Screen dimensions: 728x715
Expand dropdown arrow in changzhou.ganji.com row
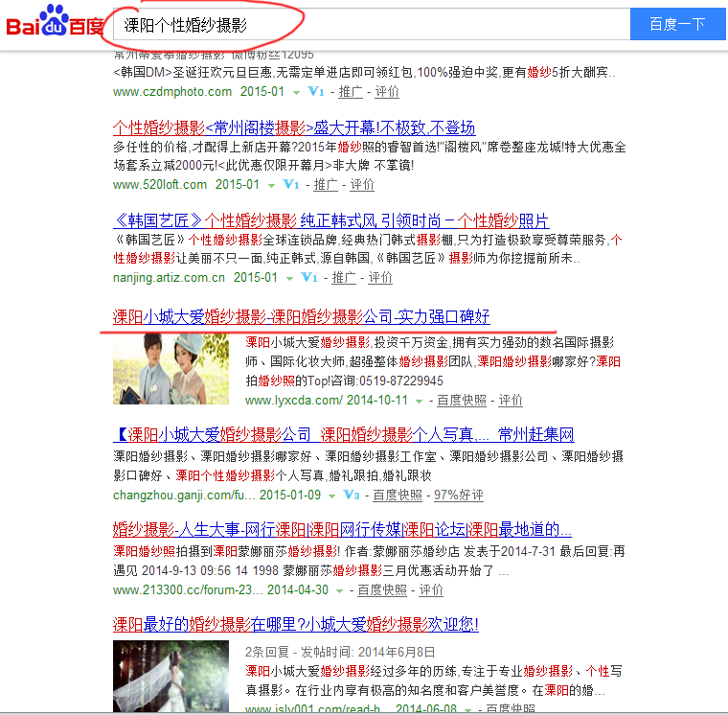331,496
